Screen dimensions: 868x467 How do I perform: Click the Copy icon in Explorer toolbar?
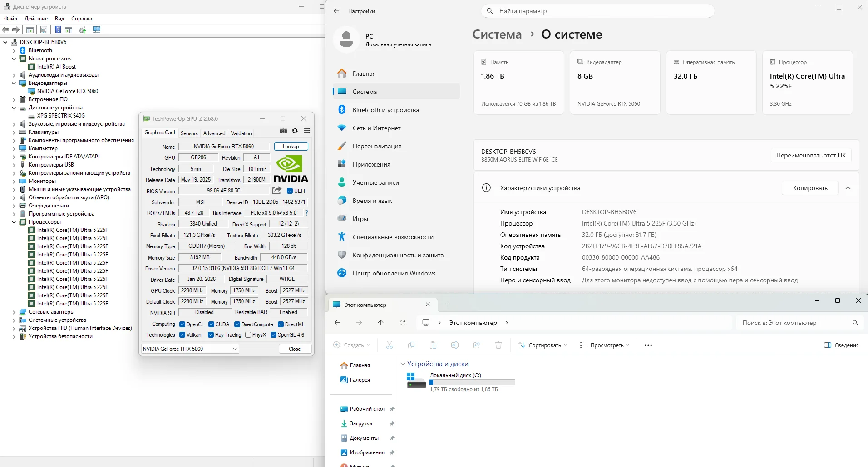point(411,345)
